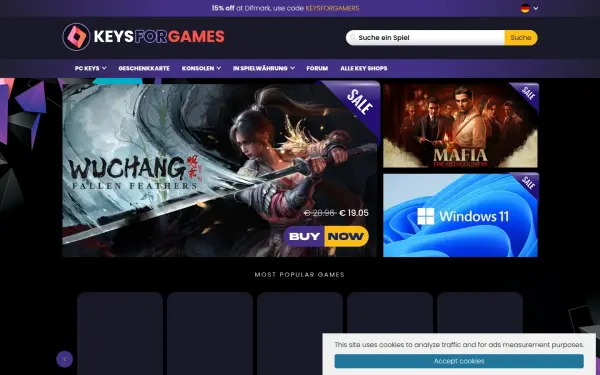This screenshot has width=600, height=375.
Task: Click the € 19.05 sale price
Action: tap(354, 213)
